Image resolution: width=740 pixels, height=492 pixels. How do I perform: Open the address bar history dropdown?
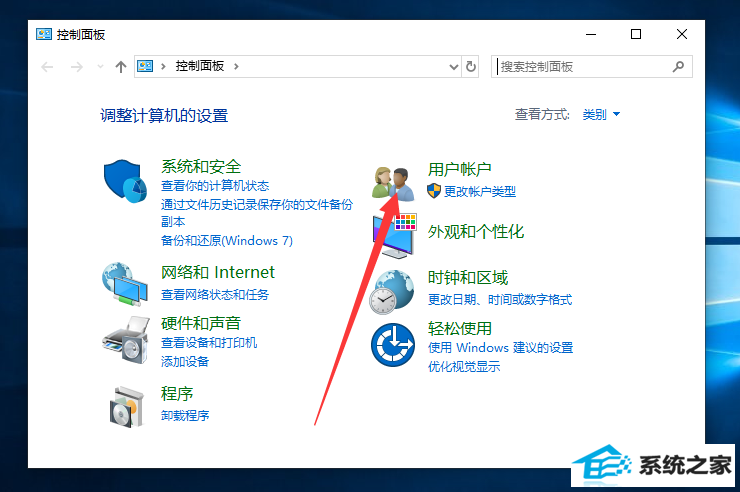(454, 67)
